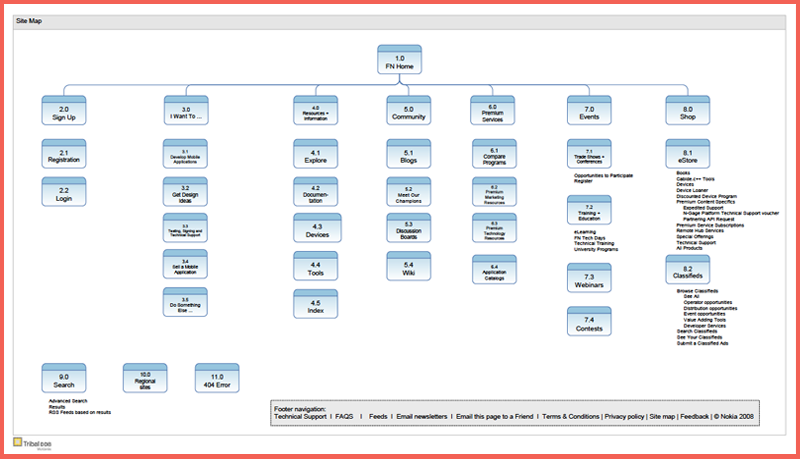
Task: Click 'Remote Hub Services' text
Action: (x=700, y=231)
